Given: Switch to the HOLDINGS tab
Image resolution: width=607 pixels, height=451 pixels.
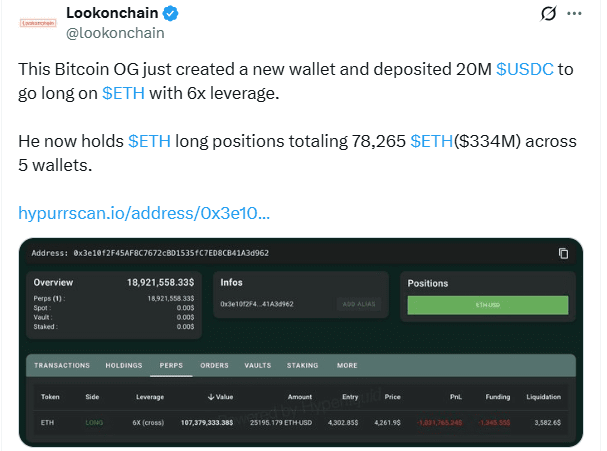Looking at the screenshot, I should tap(124, 365).
